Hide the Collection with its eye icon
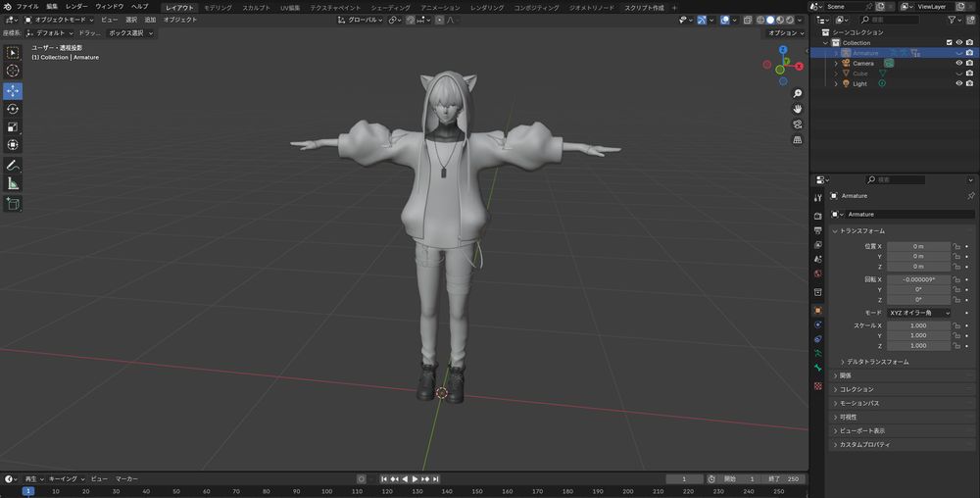 tap(958, 42)
